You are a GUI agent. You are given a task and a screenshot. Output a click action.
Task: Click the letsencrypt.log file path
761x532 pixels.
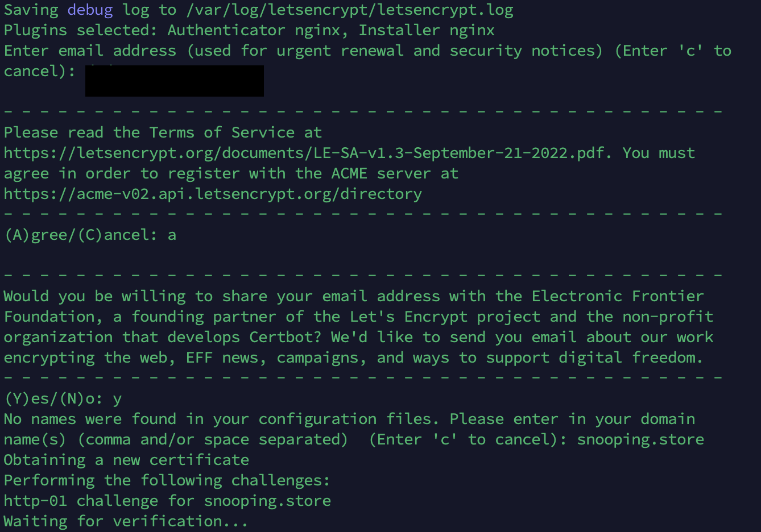point(350,10)
